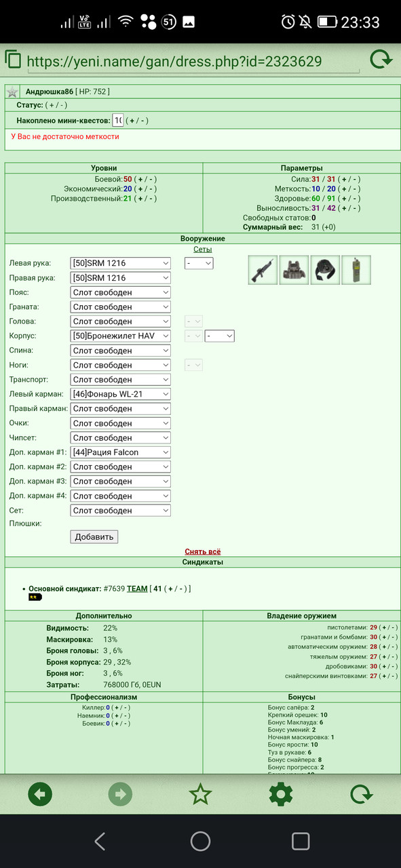Click the Андрюшка86 player name
Screen dimensions: 401x868
coord(49,92)
